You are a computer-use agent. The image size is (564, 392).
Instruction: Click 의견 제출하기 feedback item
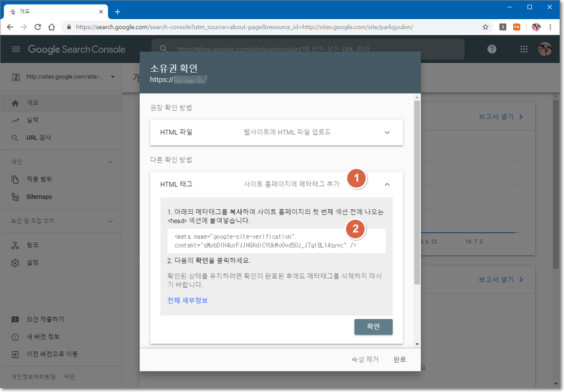tap(61, 319)
